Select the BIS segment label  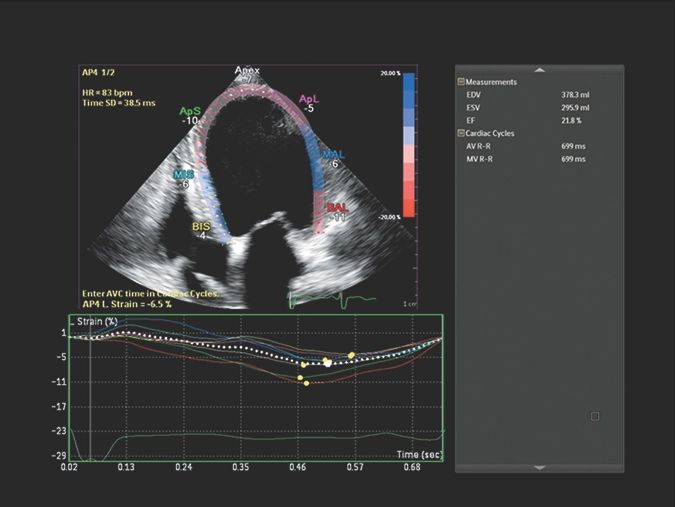(x=202, y=228)
